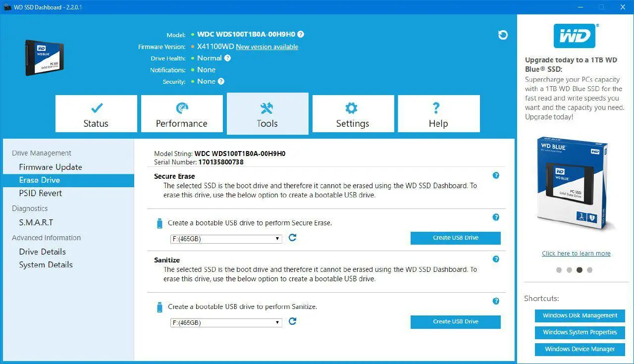Click the help icon for Secure Erase section

pyautogui.click(x=496, y=175)
